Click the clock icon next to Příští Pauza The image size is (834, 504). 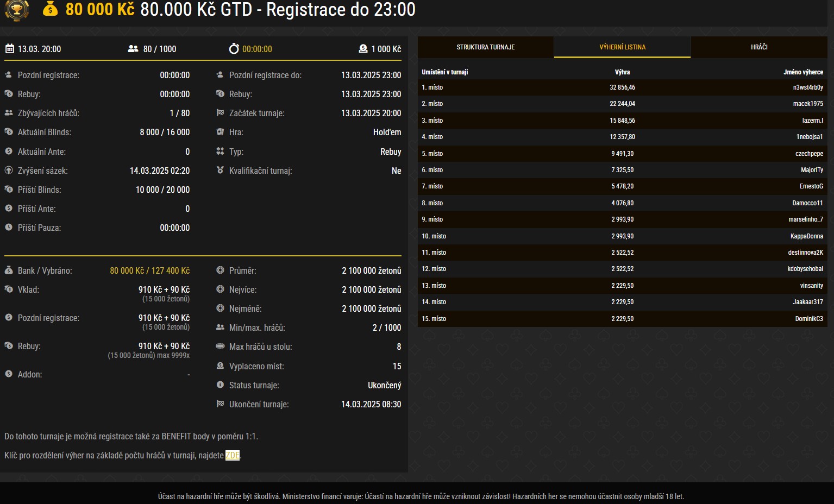[x=9, y=228]
